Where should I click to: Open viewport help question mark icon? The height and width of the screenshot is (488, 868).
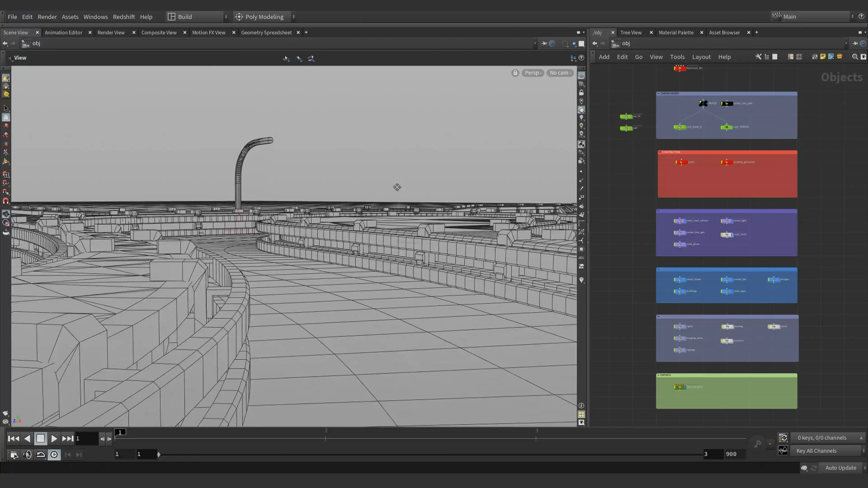581,58
